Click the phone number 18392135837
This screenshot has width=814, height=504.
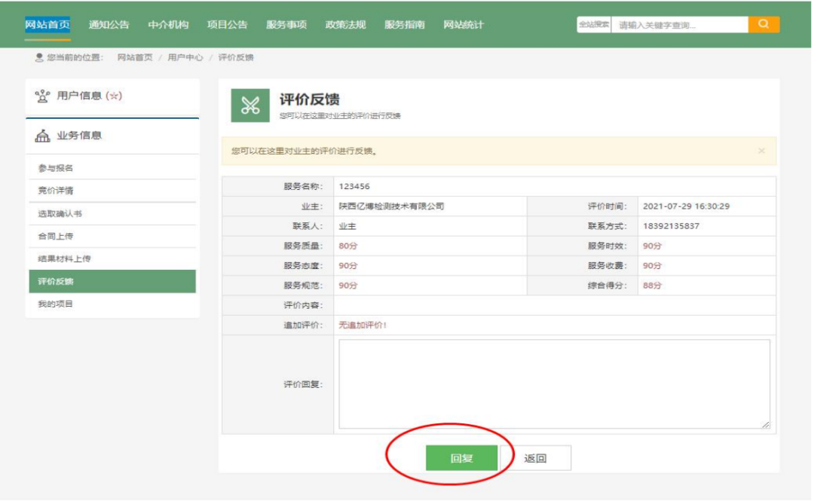point(671,226)
